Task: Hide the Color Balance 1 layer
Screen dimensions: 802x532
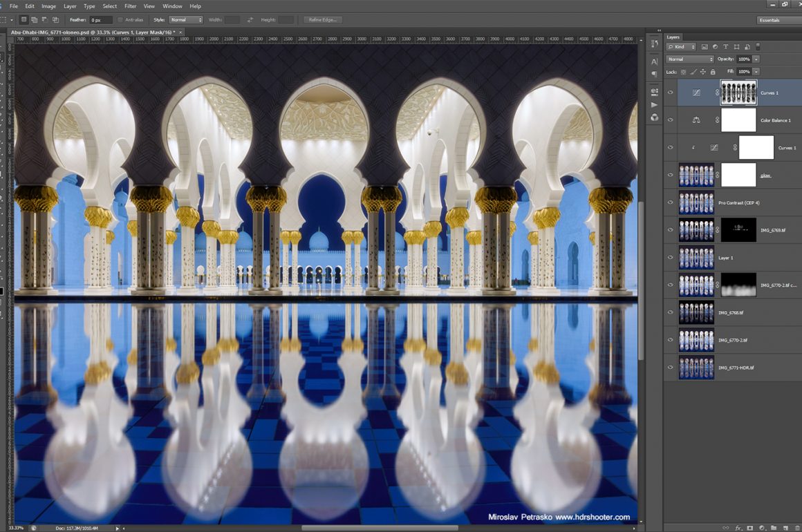Action: coord(670,120)
